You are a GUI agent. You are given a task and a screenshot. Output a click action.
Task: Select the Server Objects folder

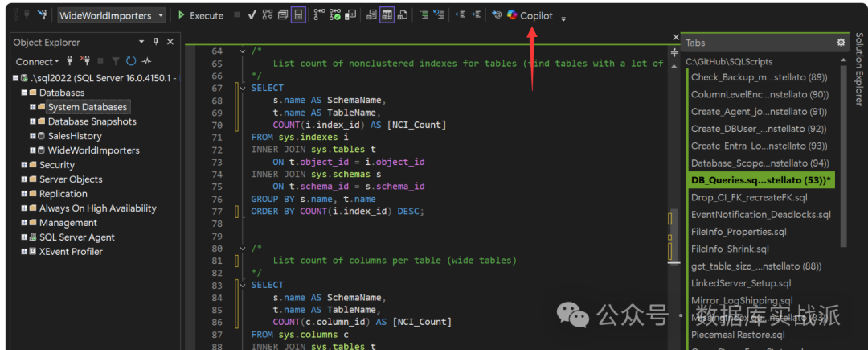tap(71, 179)
